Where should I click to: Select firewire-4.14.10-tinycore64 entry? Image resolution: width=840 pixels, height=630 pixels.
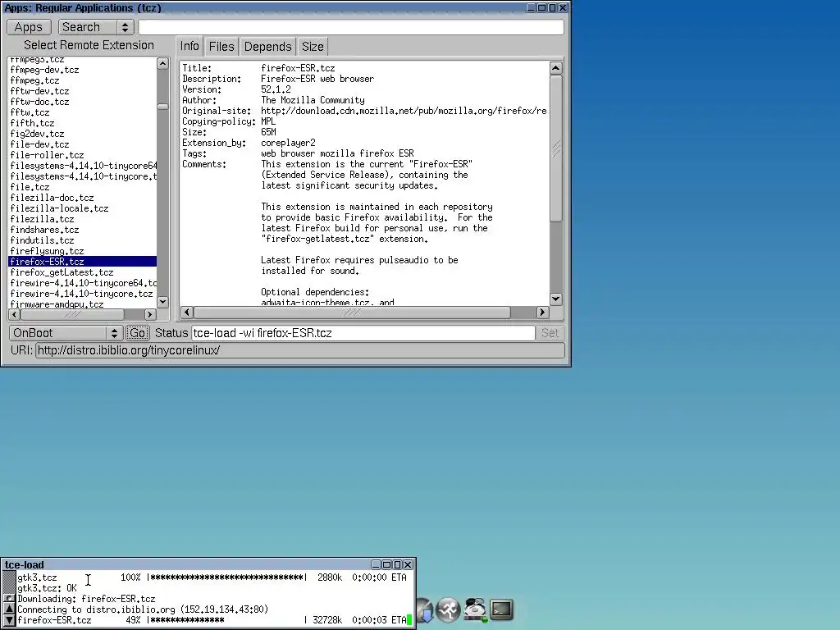[x=83, y=283]
